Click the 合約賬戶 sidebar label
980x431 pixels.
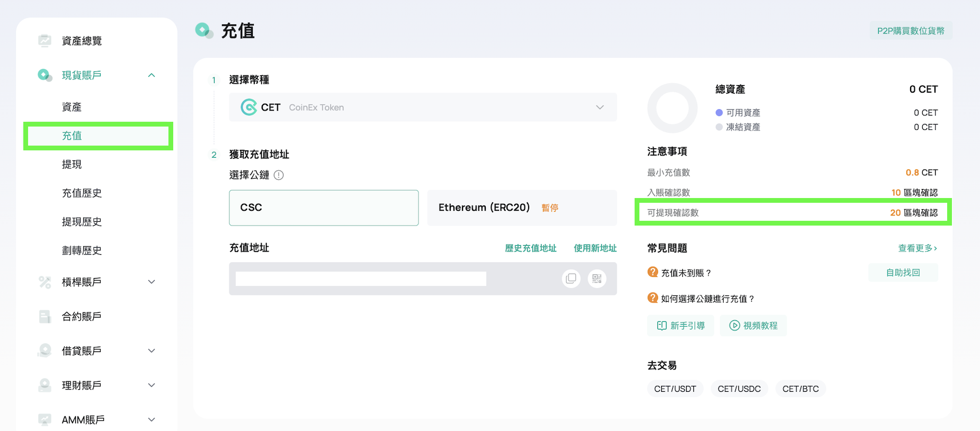coord(82,317)
